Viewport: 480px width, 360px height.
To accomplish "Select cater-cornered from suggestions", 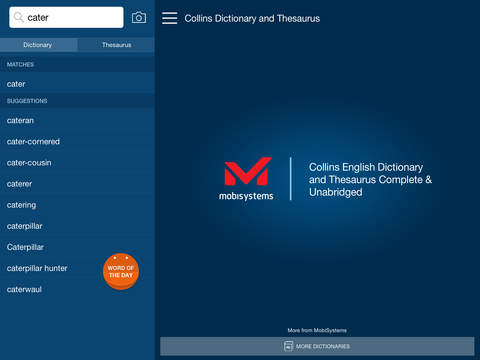I will [77, 141].
